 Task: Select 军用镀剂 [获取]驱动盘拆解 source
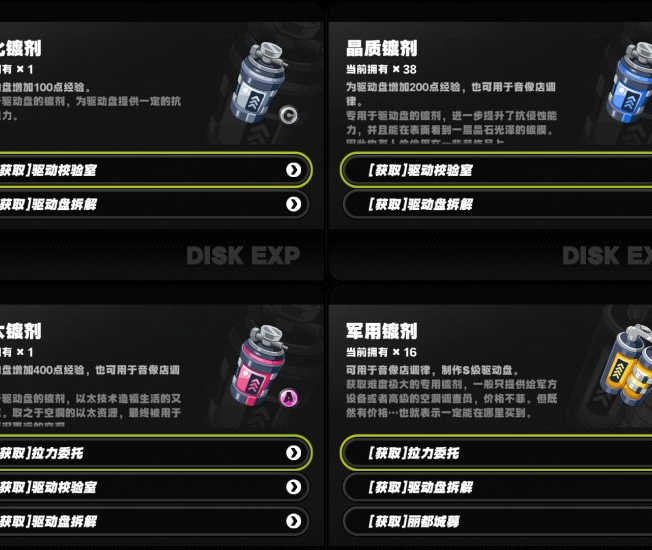(497, 487)
